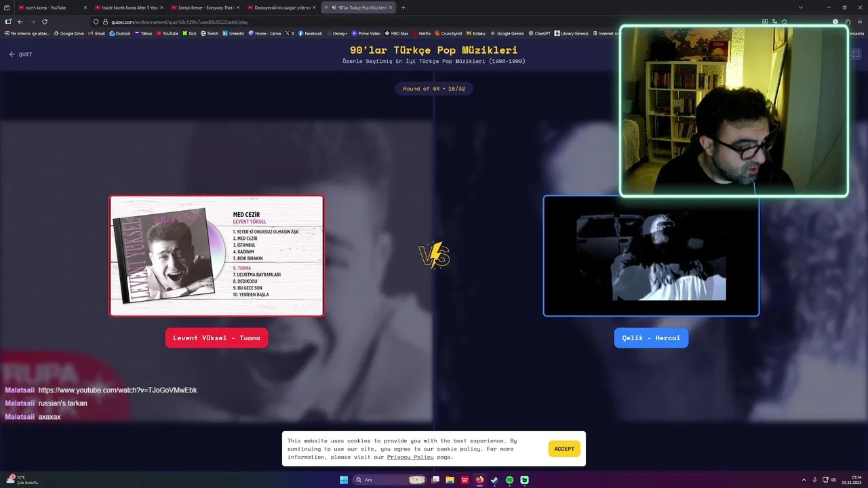Screen dimensions: 868x488
Task: Open the Twitch bookmark
Action: coord(210,33)
